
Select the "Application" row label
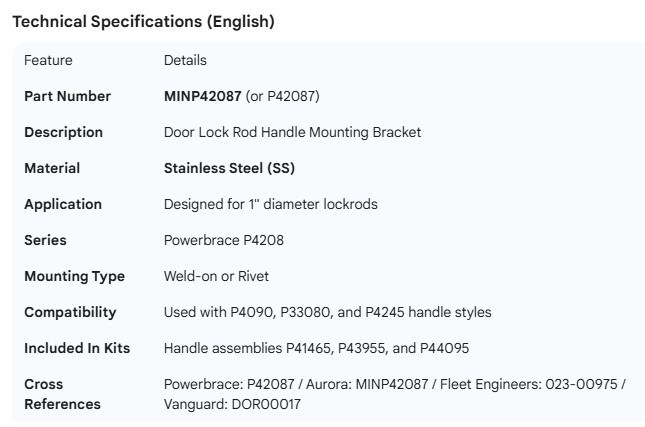pyautogui.click(x=63, y=204)
